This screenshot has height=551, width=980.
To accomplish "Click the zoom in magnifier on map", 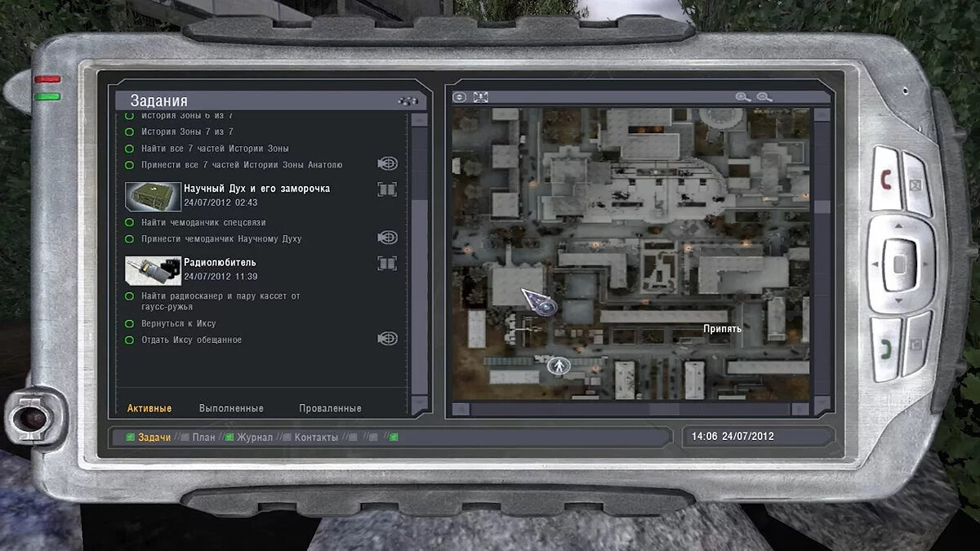I will coord(742,97).
